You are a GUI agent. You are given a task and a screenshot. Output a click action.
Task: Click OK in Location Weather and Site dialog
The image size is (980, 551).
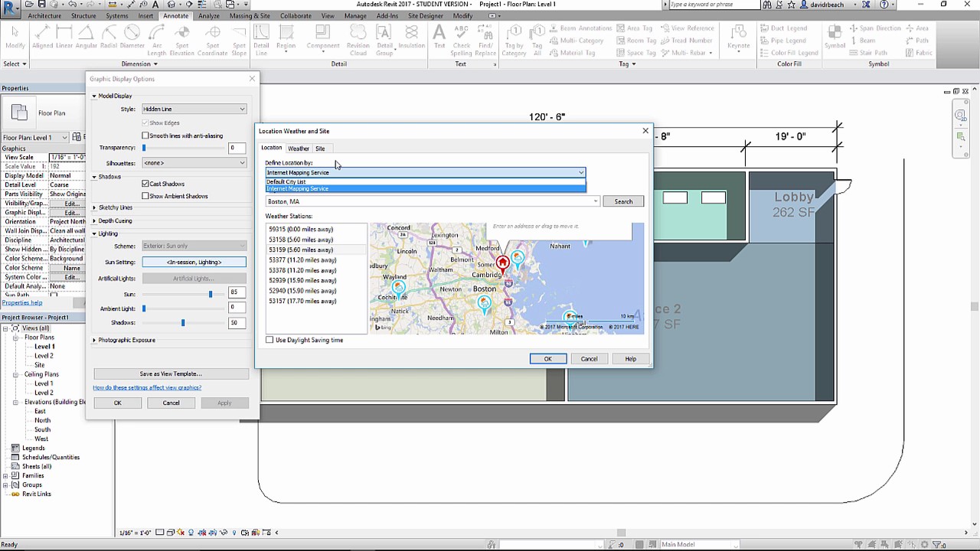(x=548, y=358)
